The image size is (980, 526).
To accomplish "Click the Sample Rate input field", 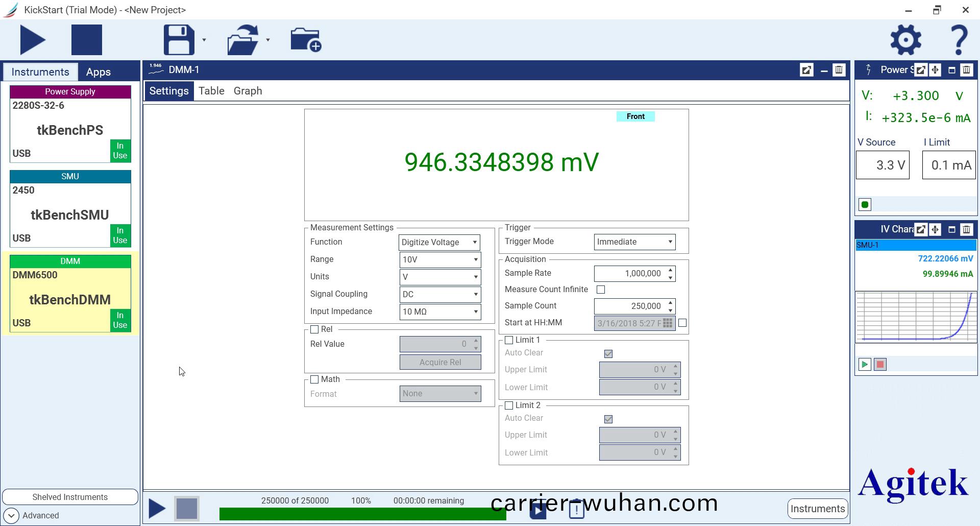I will point(630,274).
